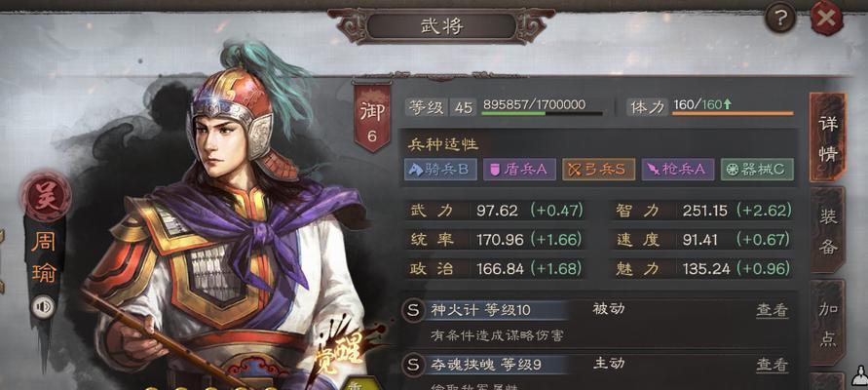The width and height of the screenshot is (868, 390).
Task: Select the 枪兵A spearman aptitude badge
Action: tap(678, 170)
